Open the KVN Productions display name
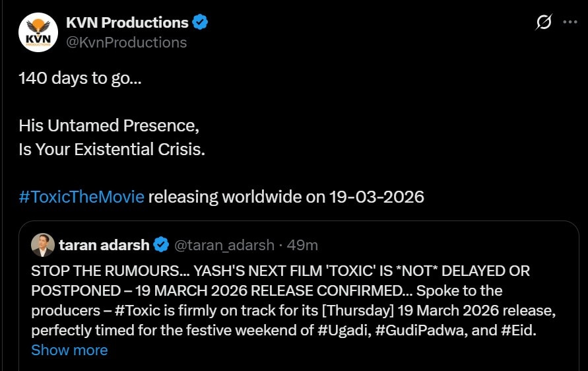 point(127,22)
